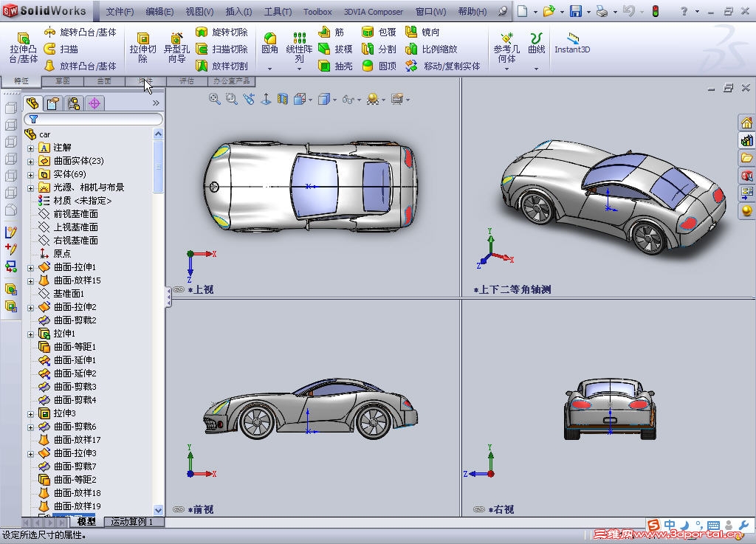Viewport: 756px width, 544px height.
Task: Switch to the 草图 (Sketch) tab
Action: pos(63,81)
